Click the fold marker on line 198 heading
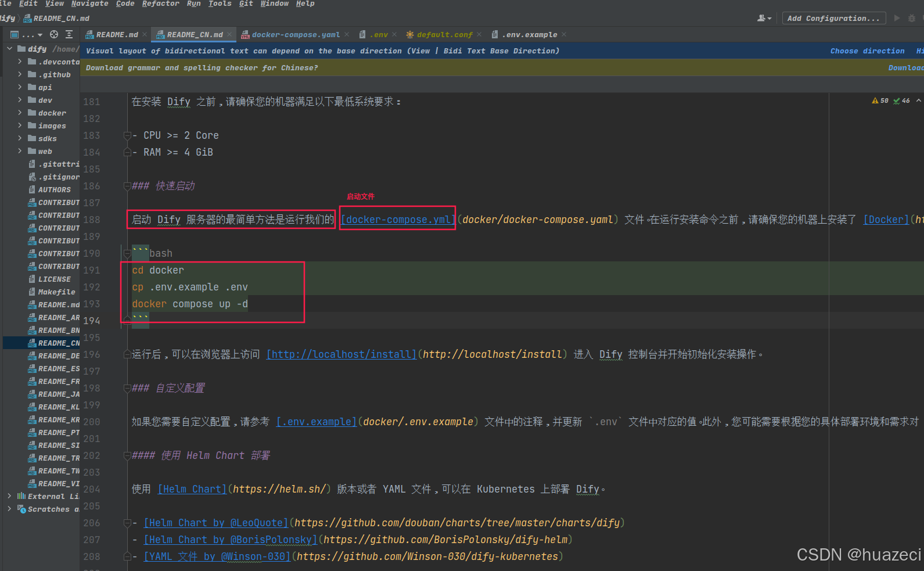The width and height of the screenshot is (924, 571). click(127, 389)
